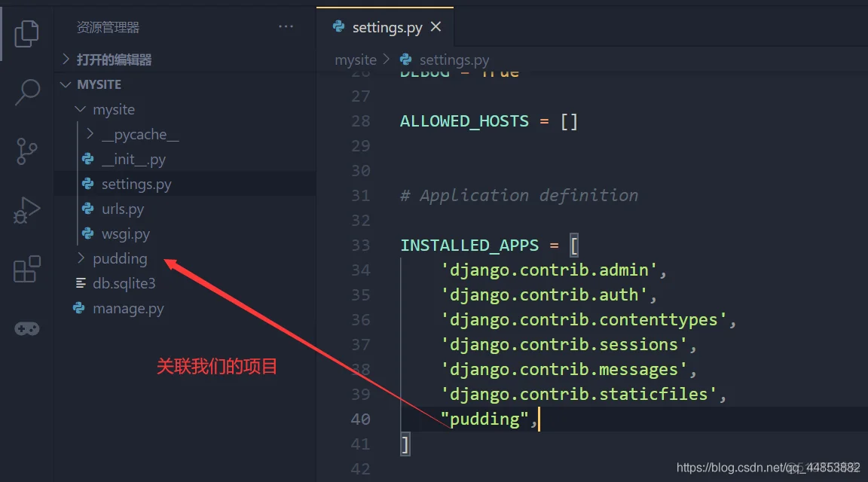The image size is (868, 482).
Task: Open the explorer more actions ellipsis
Action: pos(286,26)
